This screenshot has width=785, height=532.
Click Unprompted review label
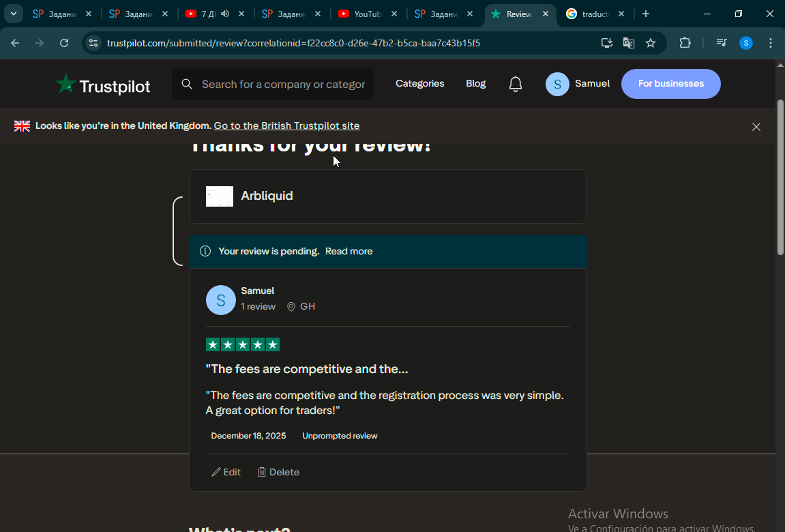[340, 436]
